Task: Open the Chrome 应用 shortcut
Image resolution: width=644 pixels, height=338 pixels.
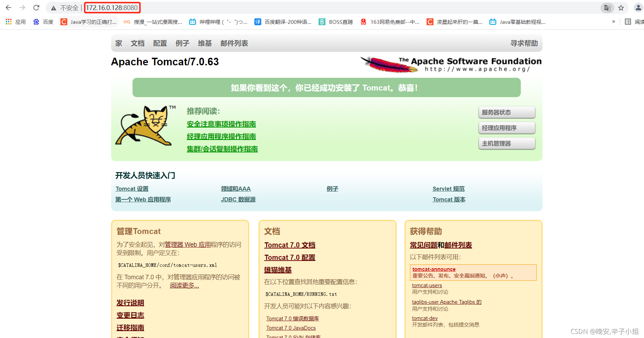Action: (x=16, y=21)
